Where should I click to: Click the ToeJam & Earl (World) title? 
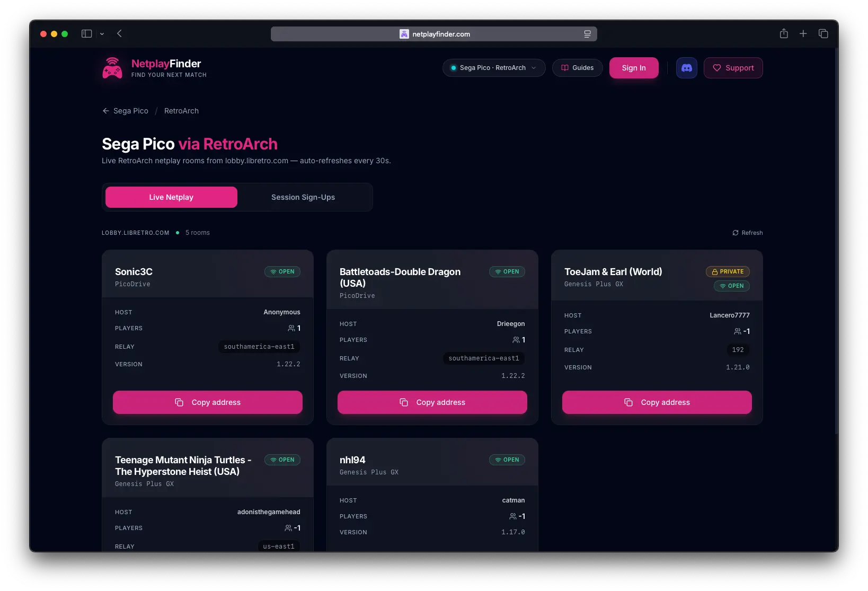point(613,271)
